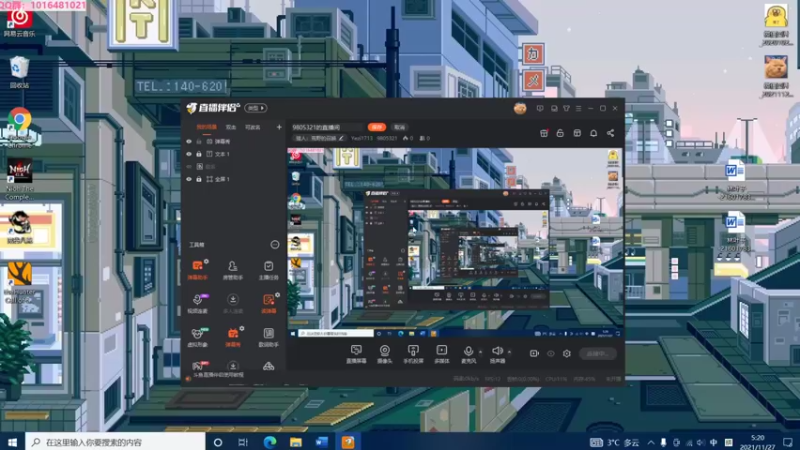The height and width of the screenshot is (450, 800).
Task: Open the pill dropdown beside the 直播伴侣 logo
Action: pyautogui.click(x=256, y=108)
